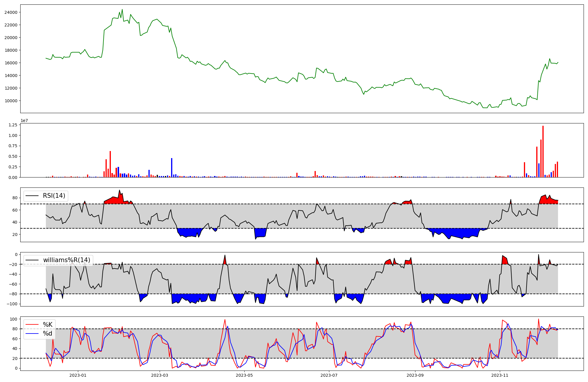
Task: Click the 2023-05 x-axis date label
Action: click(244, 375)
